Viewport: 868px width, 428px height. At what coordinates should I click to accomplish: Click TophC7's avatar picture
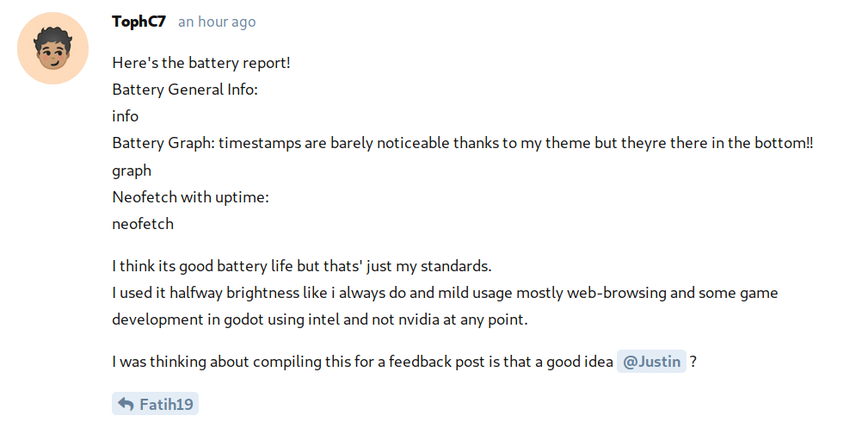[x=52, y=48]
